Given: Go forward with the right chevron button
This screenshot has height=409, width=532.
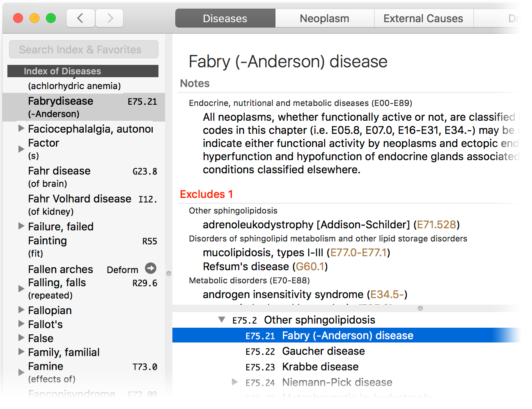Looking at the screenshot, I should [110, 18].
